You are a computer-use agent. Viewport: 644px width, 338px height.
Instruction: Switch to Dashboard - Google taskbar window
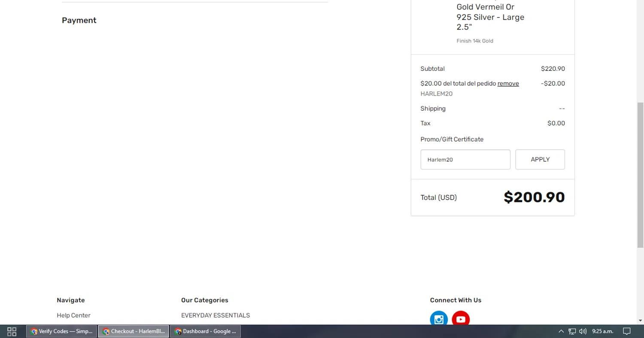pyautogui.click(x=206, y=331)
